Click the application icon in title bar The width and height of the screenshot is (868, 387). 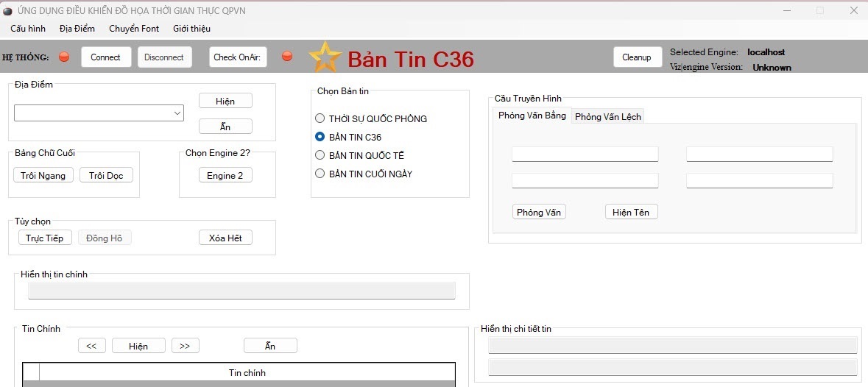(x=8, y=10)
